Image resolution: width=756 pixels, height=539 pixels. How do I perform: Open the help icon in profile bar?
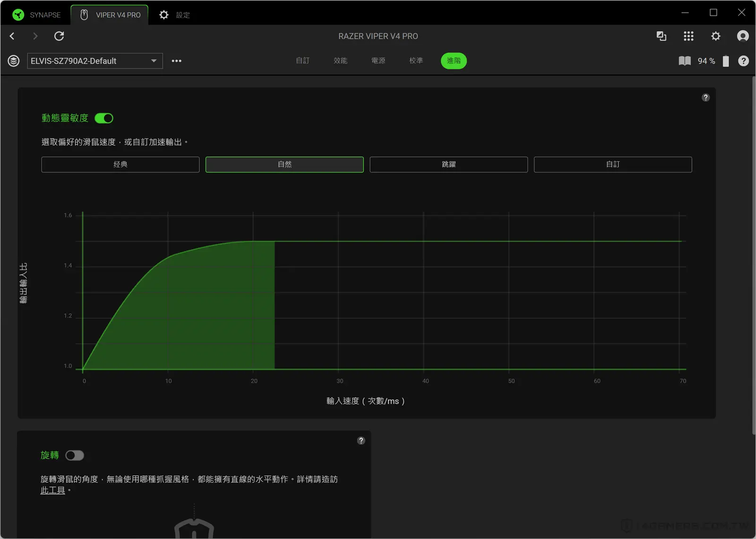coord(743,61)
